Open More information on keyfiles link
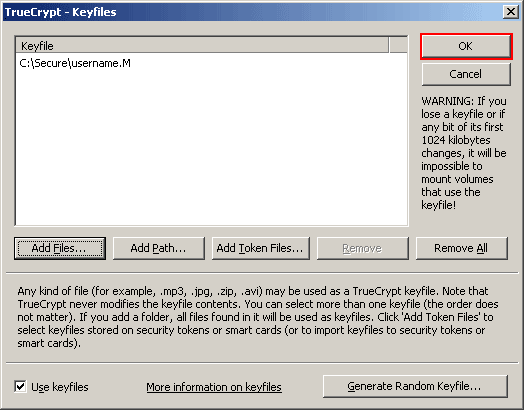Screen dimensions: 524x410 pyautogui.click(x=214, y=387)
